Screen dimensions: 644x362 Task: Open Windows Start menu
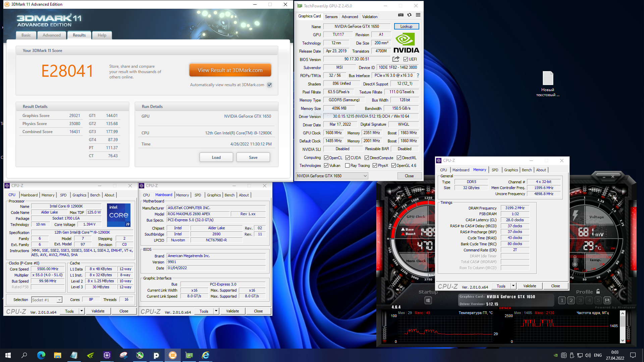[x=8, y=355]
